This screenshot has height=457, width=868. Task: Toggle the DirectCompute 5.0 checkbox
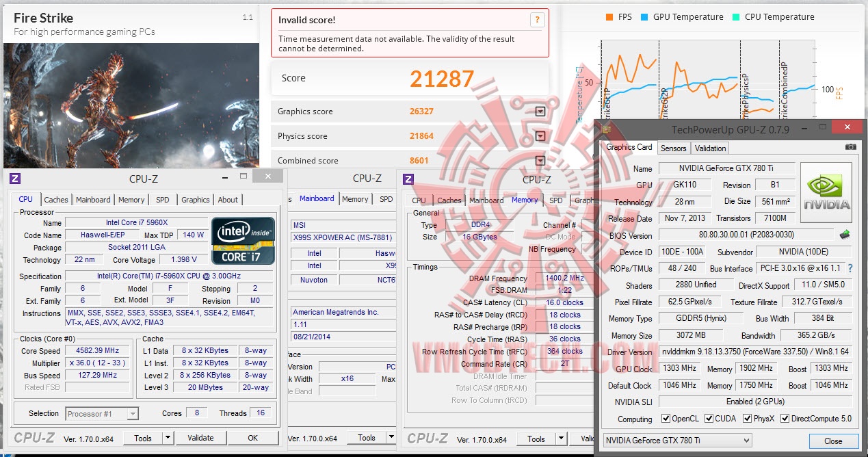pos(785,419)
